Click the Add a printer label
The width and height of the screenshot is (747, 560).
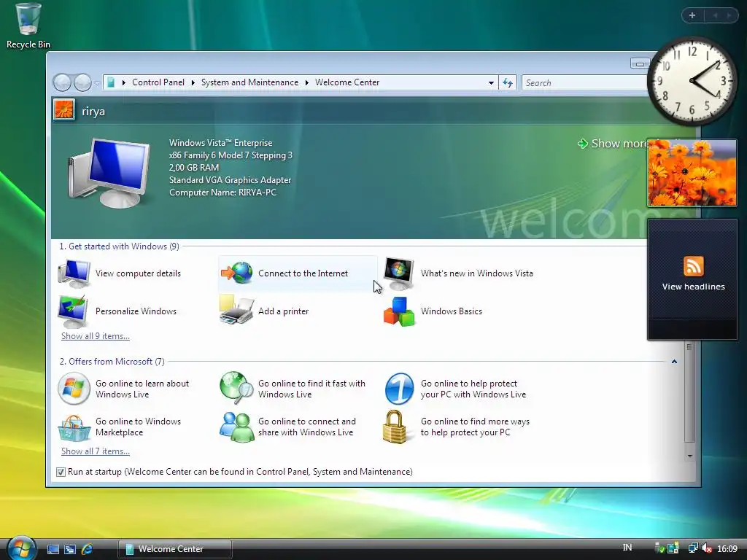284,311
